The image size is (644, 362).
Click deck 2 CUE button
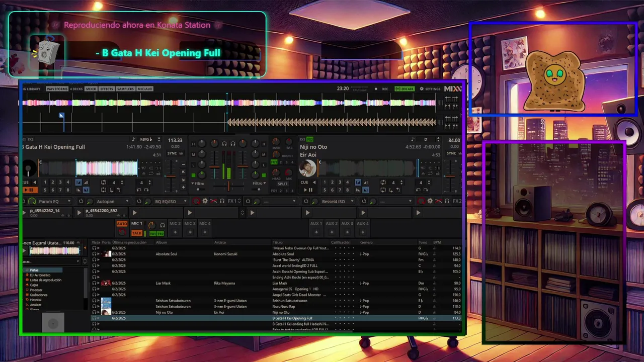(x=304, y=182)
